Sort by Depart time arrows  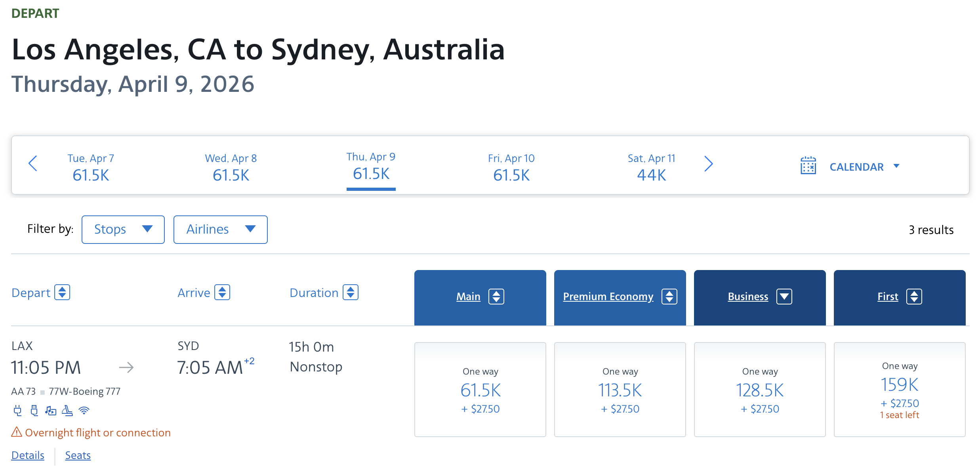coord(62,292)
